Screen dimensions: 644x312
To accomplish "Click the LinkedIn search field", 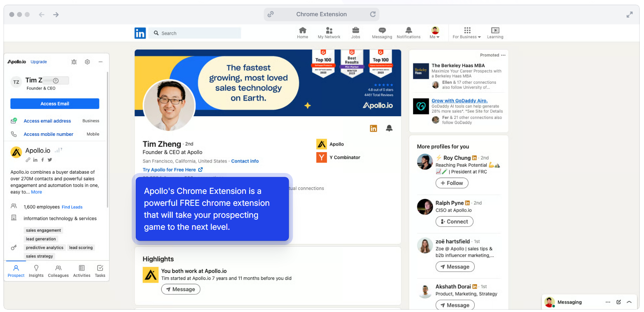I will [195, 33].
